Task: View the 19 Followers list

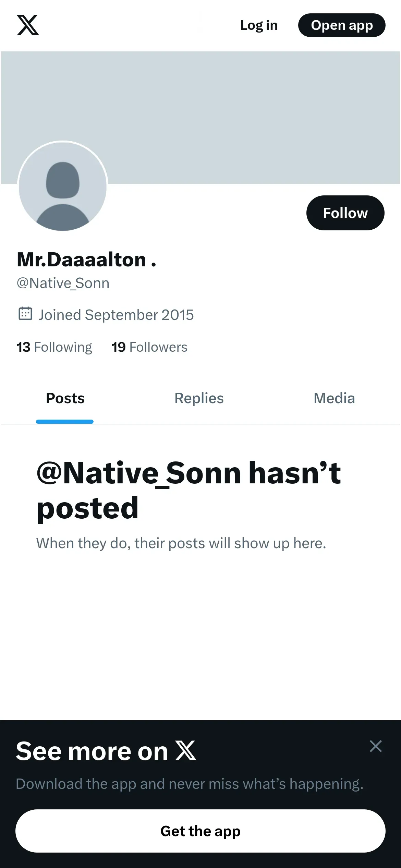Action: (149, 347)
